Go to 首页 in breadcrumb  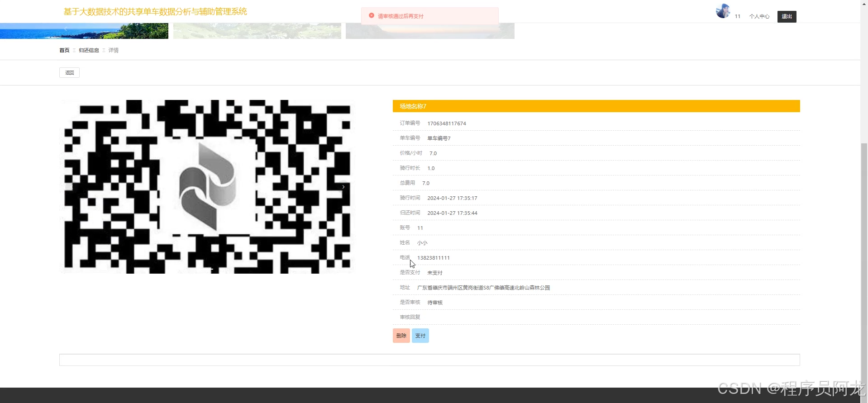point(64,50)
